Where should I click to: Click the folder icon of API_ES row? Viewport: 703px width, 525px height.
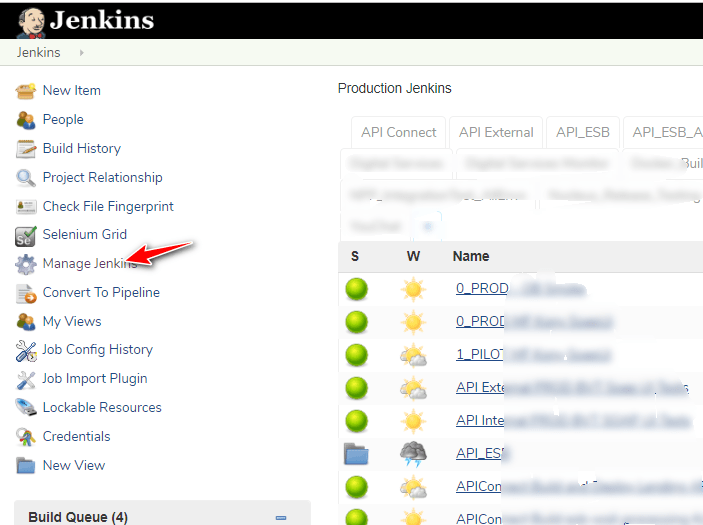coord(356,454)
